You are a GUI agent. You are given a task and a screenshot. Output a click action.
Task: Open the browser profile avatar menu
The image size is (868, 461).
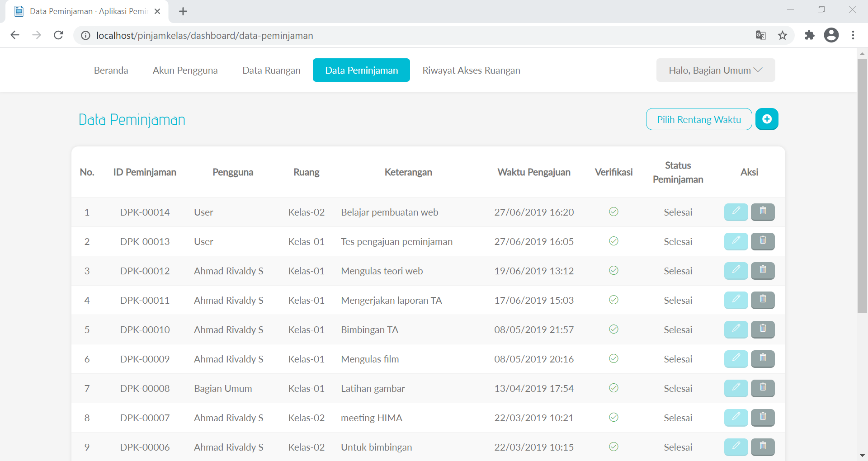831,35
